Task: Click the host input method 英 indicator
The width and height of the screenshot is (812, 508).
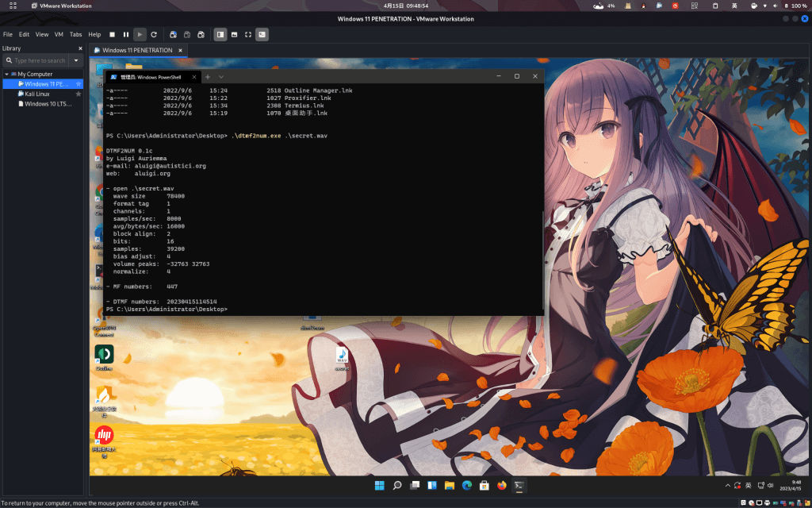Action: 734,6
